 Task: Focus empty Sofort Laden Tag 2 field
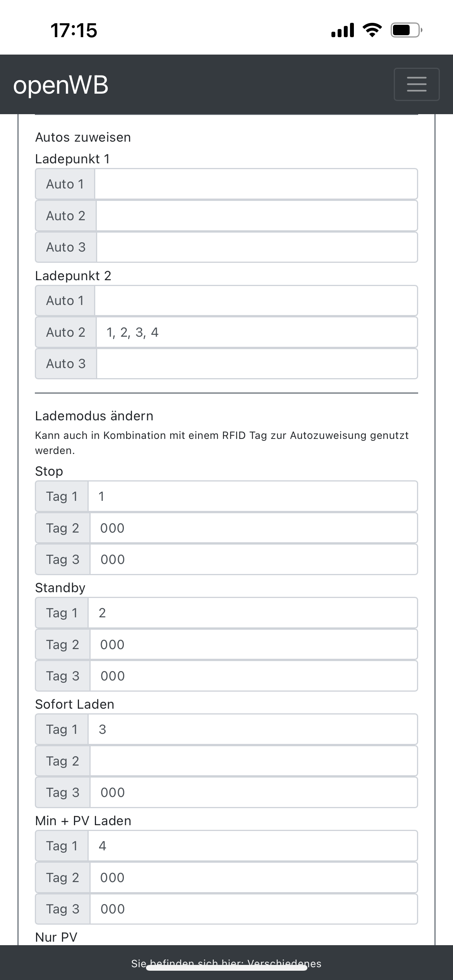coord(254,761)
